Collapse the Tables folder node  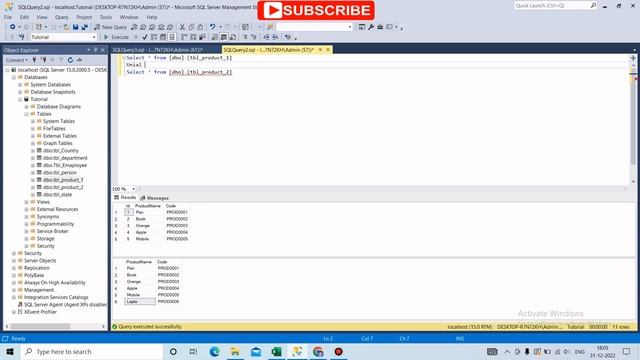[x=27, y=114]
